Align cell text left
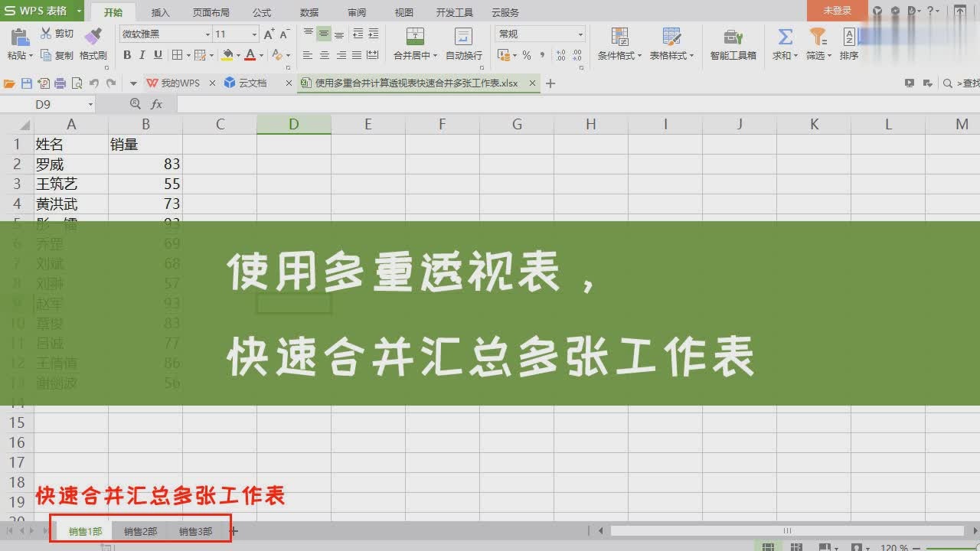 point(308,55)
